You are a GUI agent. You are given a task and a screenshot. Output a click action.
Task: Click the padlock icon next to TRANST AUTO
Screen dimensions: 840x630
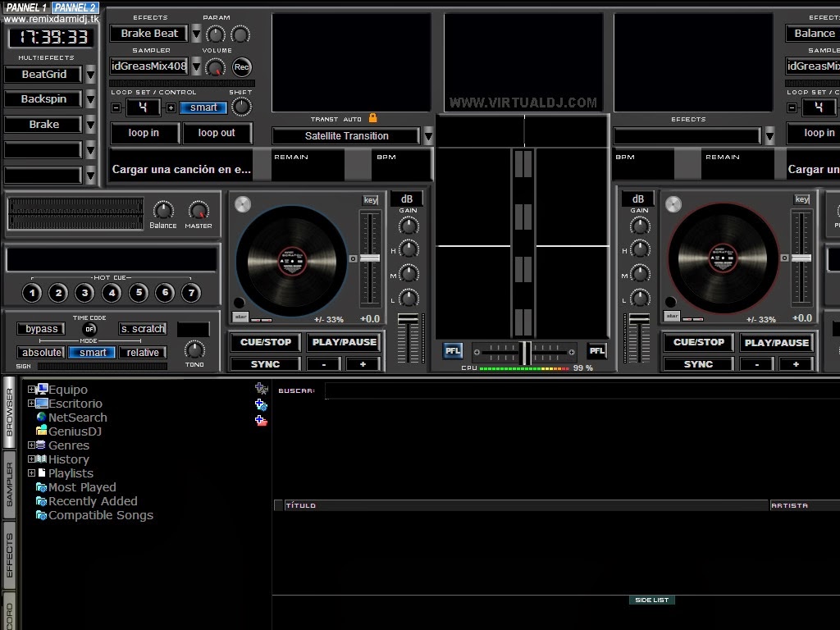point(373,119)
